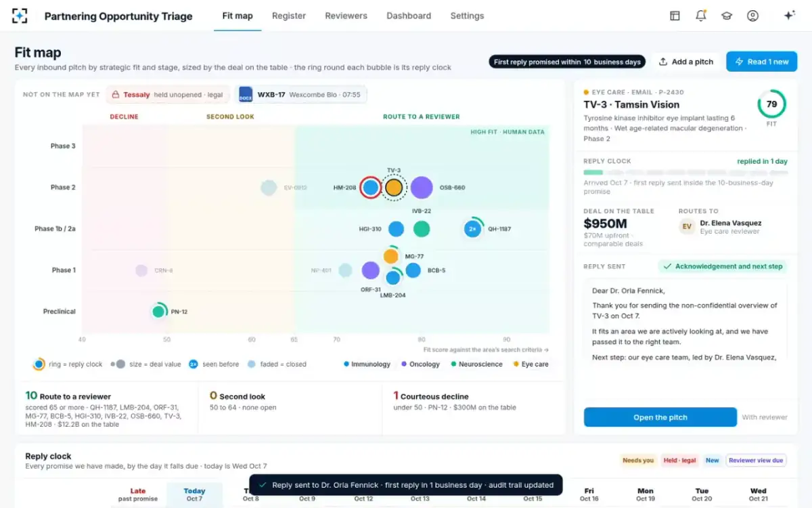This screenshot has width=812, height=508.
Task: Select the BCB-5 blue bubble
Action: click(x=413, y=270)
